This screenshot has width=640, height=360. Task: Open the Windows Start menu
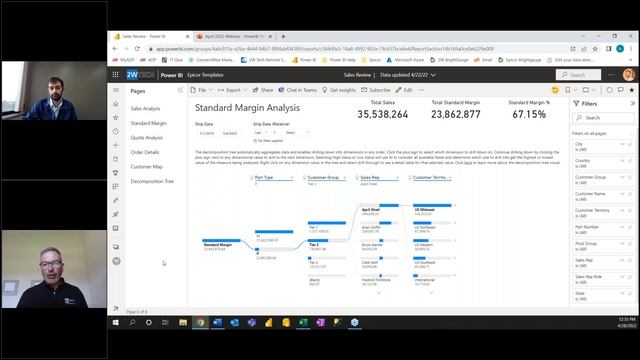pyautogui.click(x=116, y=322)
